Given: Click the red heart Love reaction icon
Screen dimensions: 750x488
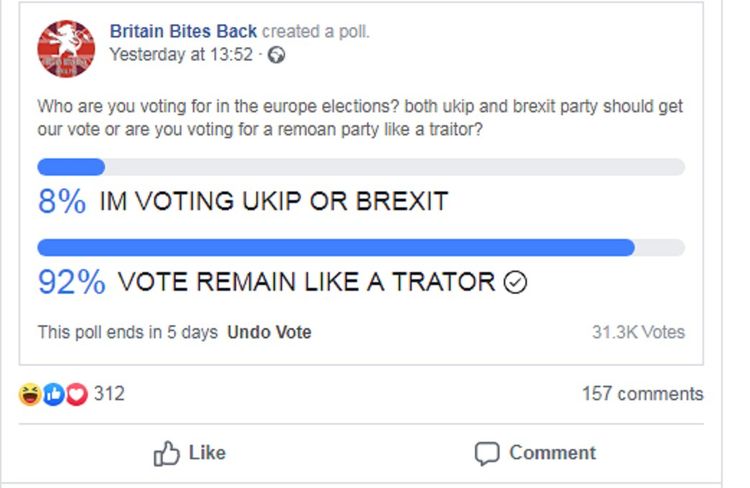Looking at the screenshot, I should point(77,394).
